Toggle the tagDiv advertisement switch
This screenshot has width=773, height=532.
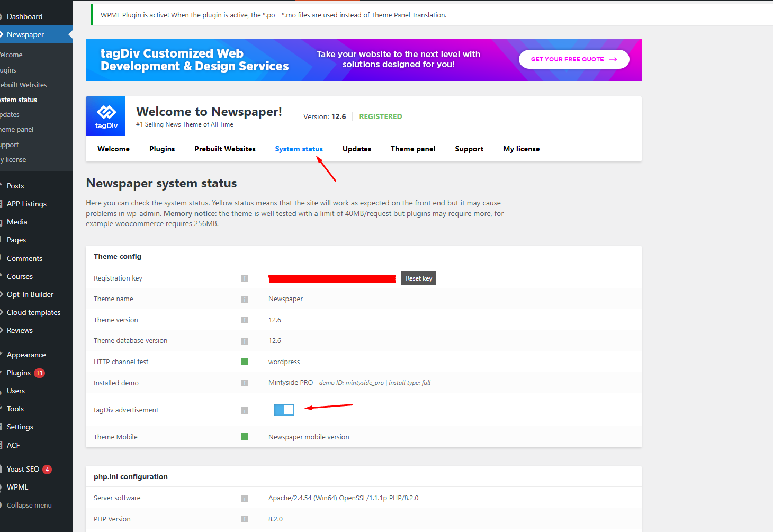coord(284,409)
